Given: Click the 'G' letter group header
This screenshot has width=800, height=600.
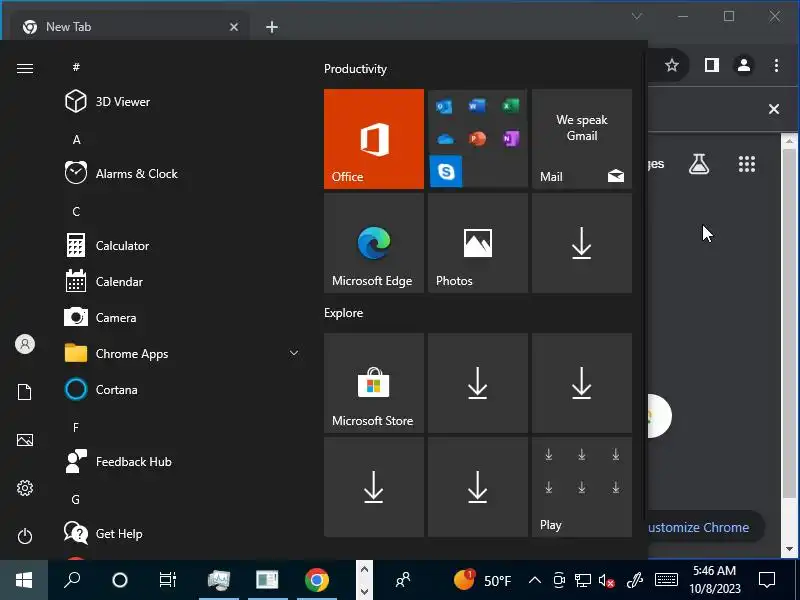Looking at the screenshot, I should (76, 499).
